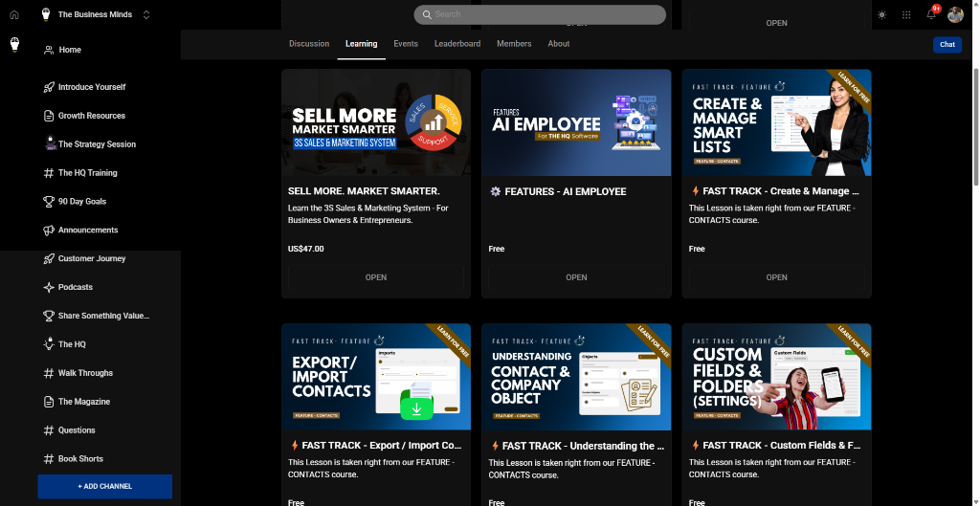The height and width of the screenshot is (506, 980).
Task: Open the Members tab
Action: tap(514, 44)
